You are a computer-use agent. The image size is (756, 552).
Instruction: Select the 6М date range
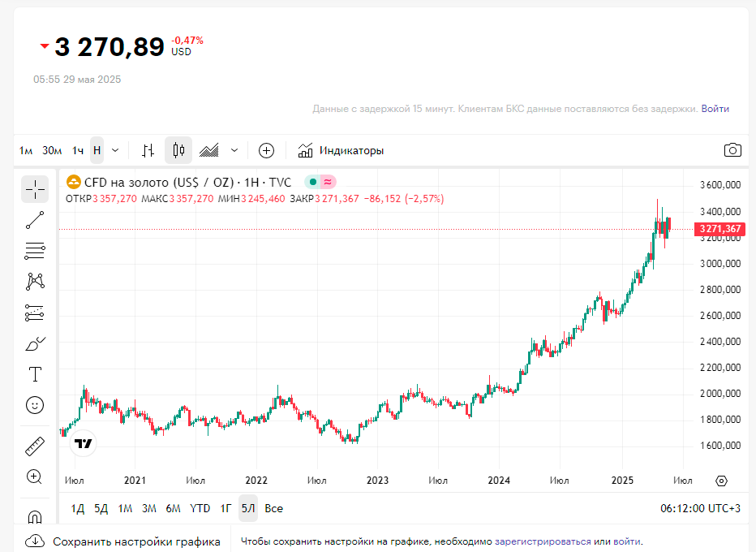173,508
